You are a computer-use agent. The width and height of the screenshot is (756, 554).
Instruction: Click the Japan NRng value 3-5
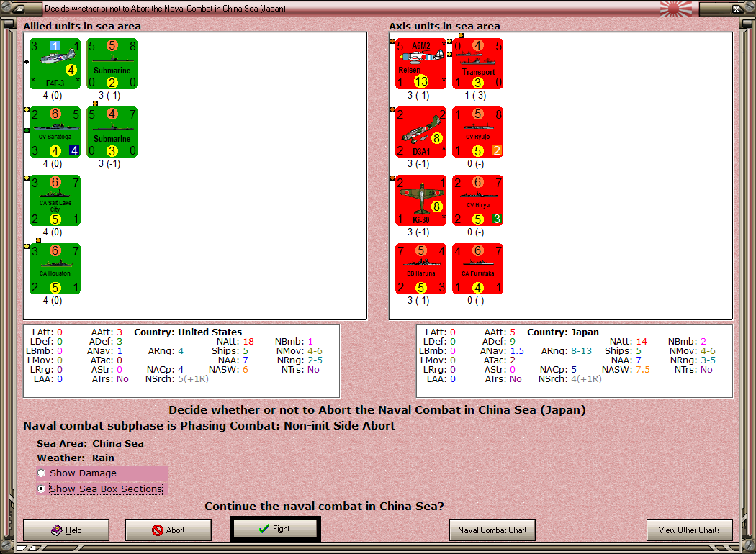[x=708, y=360]
